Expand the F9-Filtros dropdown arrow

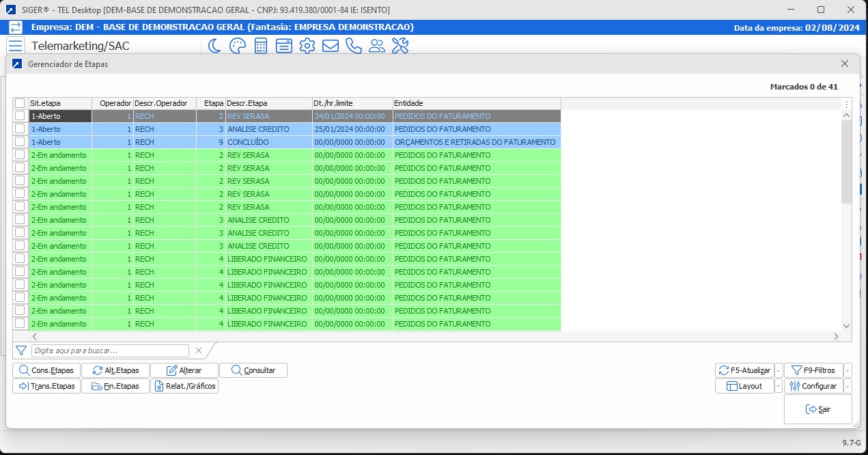848,370
